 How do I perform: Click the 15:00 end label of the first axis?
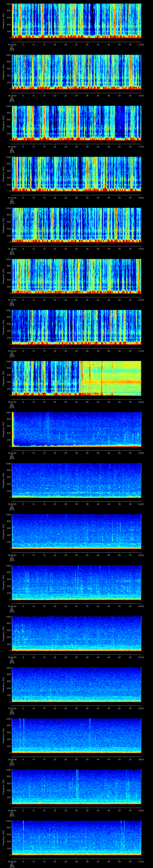pos(141,44)
